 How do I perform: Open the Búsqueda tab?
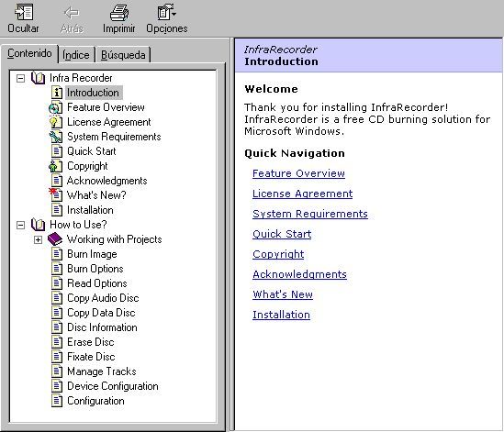point(123,55)
